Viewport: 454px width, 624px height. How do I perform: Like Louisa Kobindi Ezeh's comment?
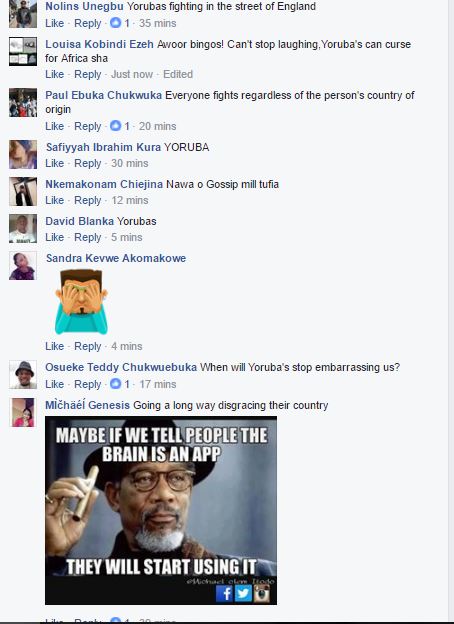pos(55,74)
